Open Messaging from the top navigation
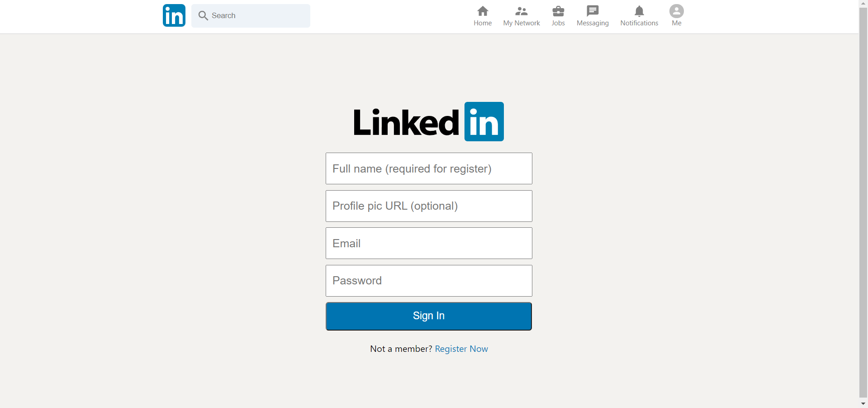 tap(592, 11)
